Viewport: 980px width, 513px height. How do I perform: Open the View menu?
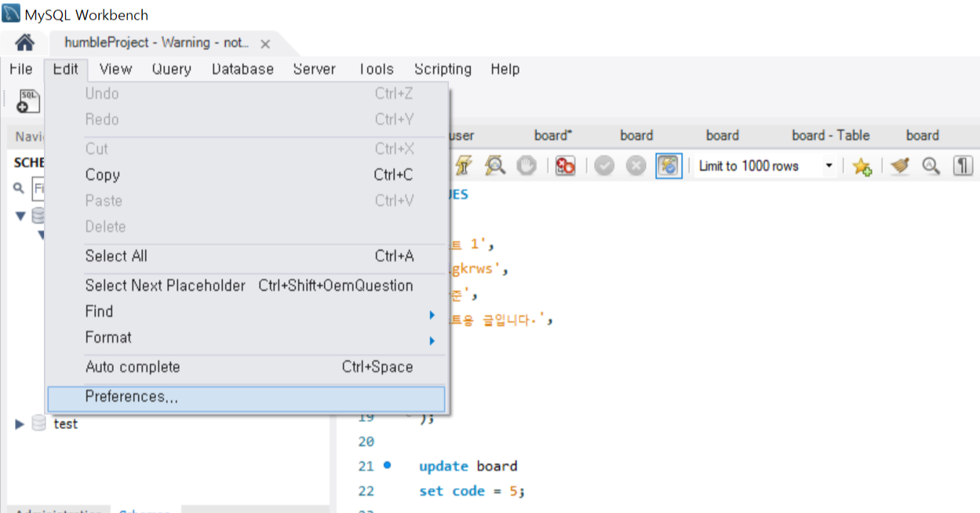(115, 69)
